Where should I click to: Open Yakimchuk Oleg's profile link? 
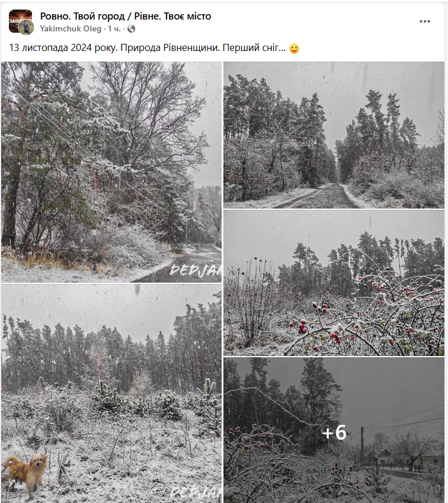tap(71, 29)
